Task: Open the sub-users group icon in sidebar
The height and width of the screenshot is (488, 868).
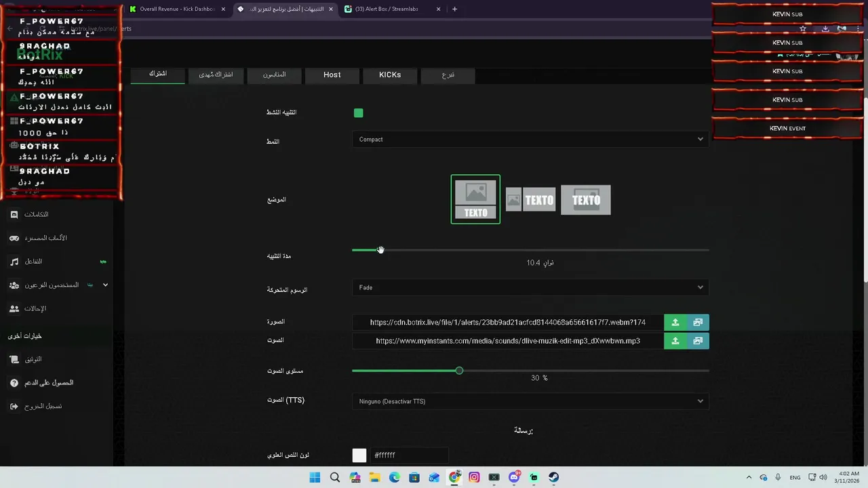Action: pyautogui.click(x=14, y=285)
